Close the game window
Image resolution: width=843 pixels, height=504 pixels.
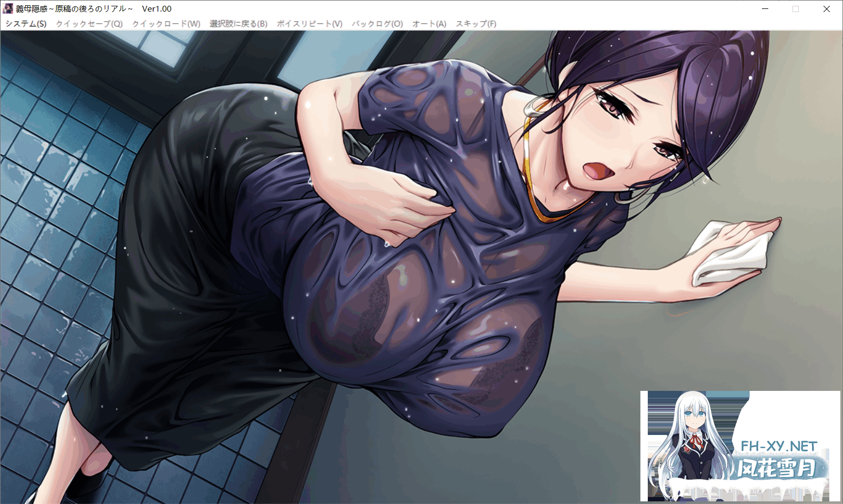pyautogui.click(x=827, y=9)
